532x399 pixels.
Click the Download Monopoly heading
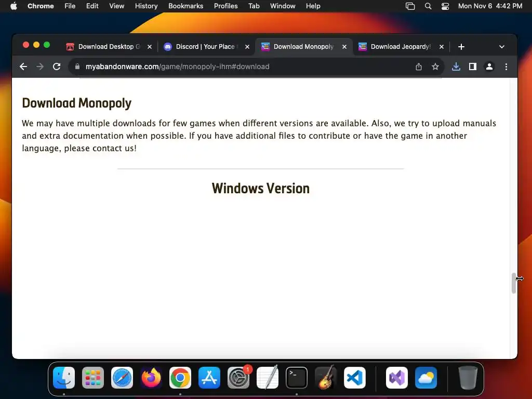[77, 103]
